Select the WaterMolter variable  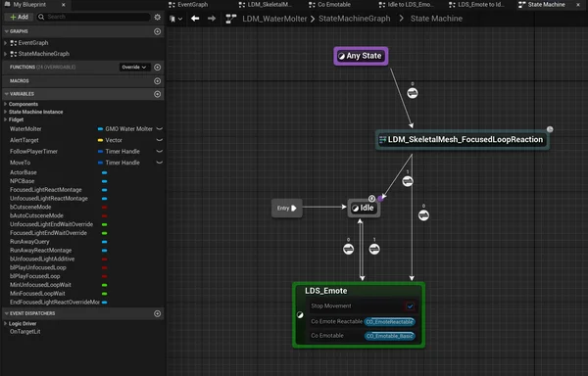(x=25, y=129)
